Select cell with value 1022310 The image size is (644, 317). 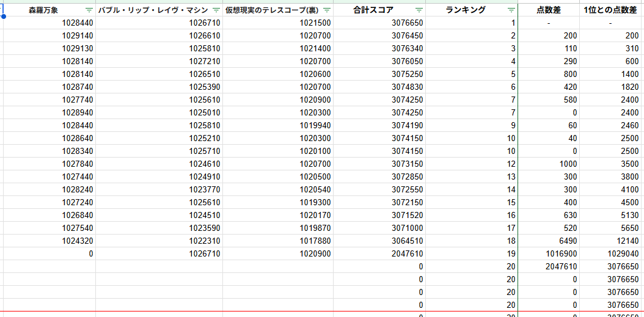[x=159, y=241]
